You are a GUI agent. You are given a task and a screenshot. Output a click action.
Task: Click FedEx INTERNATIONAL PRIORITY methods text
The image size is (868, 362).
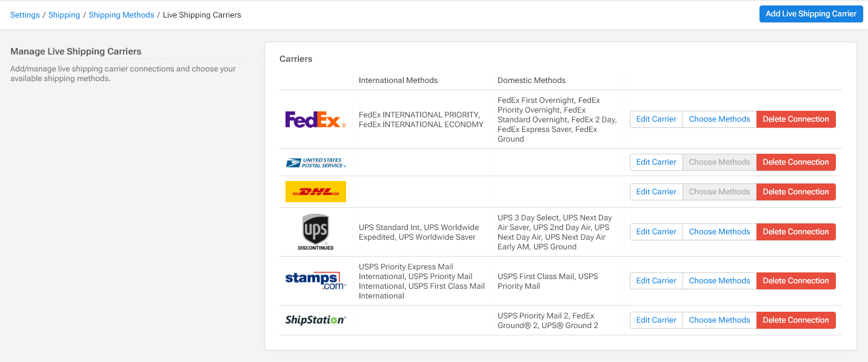coord(421,119)
